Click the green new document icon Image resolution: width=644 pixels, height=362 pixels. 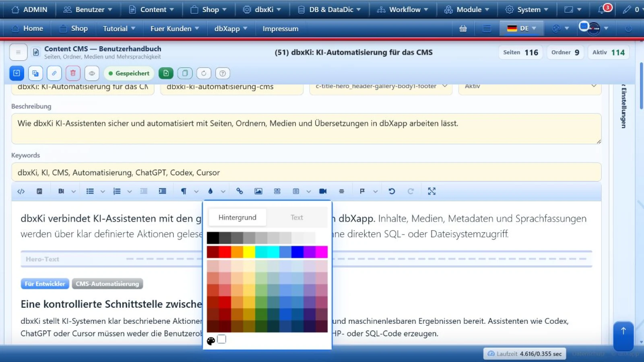pos(166,73)
